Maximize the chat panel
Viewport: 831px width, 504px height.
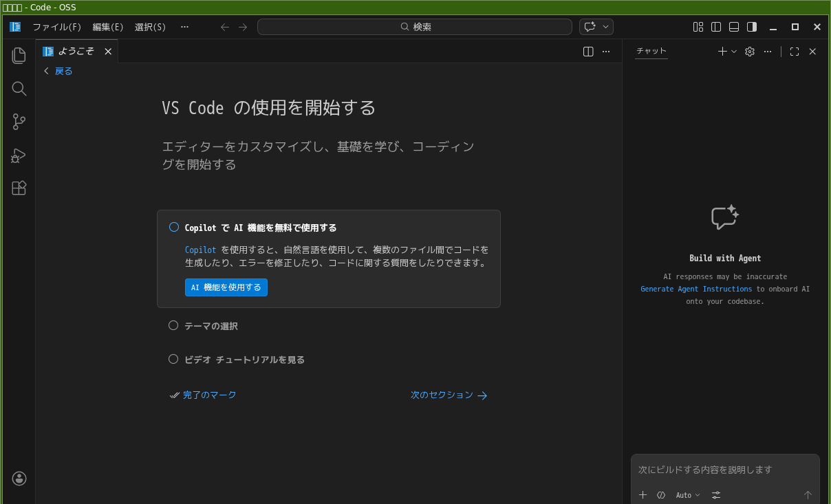point(795,52)
